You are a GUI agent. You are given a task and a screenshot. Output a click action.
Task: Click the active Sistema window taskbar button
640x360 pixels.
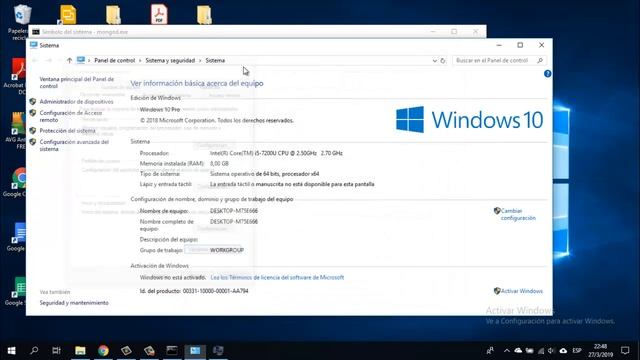click(x=195, y=350)
